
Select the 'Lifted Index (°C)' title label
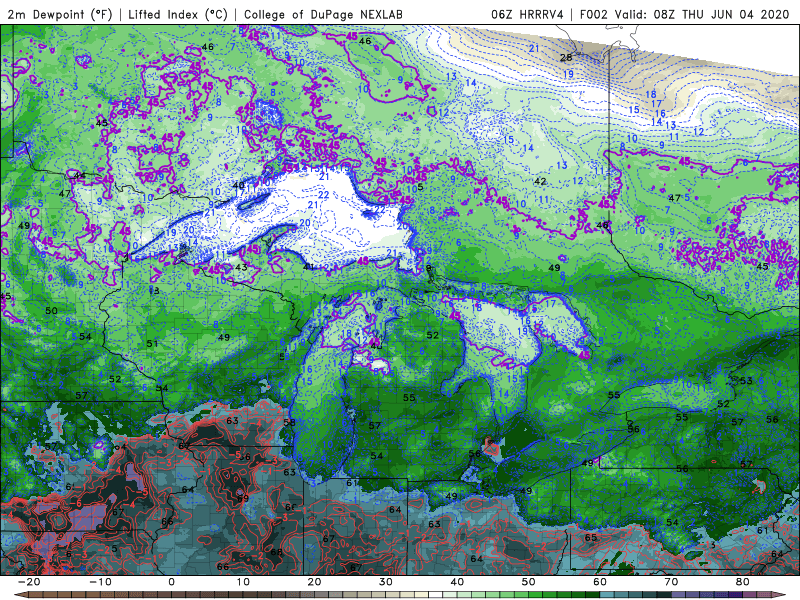click(x=178, y=14)
